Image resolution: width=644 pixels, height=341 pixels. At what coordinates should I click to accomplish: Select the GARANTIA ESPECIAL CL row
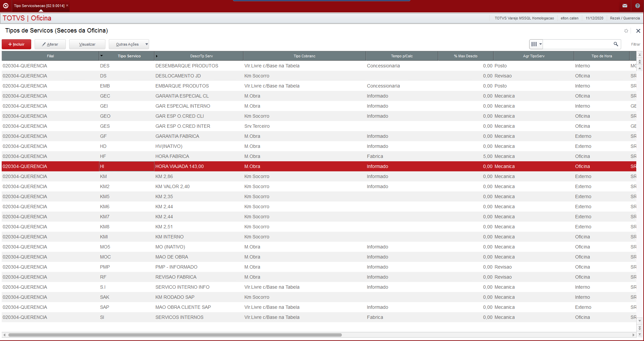point(319,96)
